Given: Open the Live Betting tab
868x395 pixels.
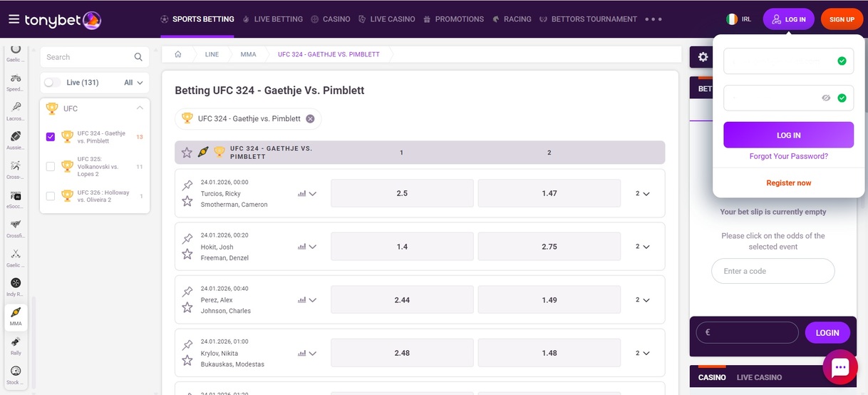Looking at the screenshot, I should pyautogui.click(x=273, y=19).
